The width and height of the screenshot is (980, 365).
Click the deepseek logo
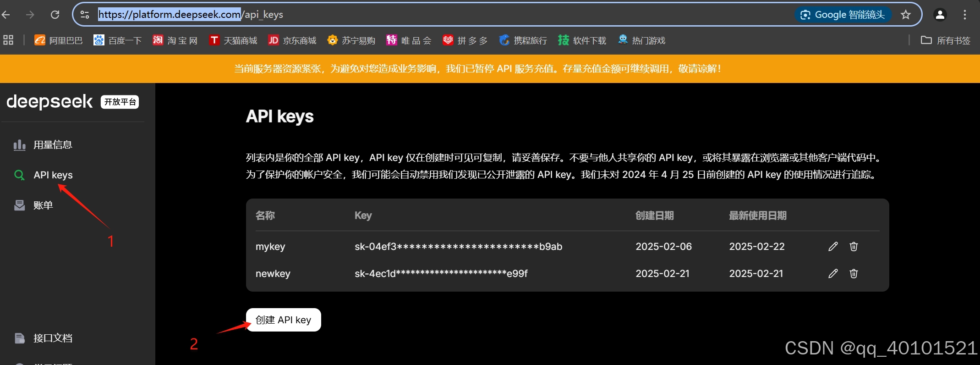point(49,102)
